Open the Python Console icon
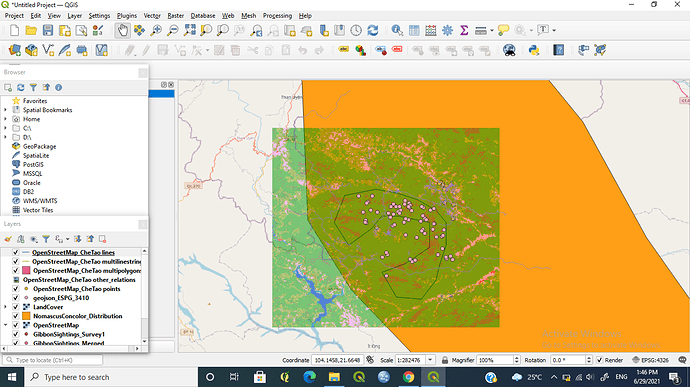The width and height of the screenshot is (690, 387). pos(534,50)
